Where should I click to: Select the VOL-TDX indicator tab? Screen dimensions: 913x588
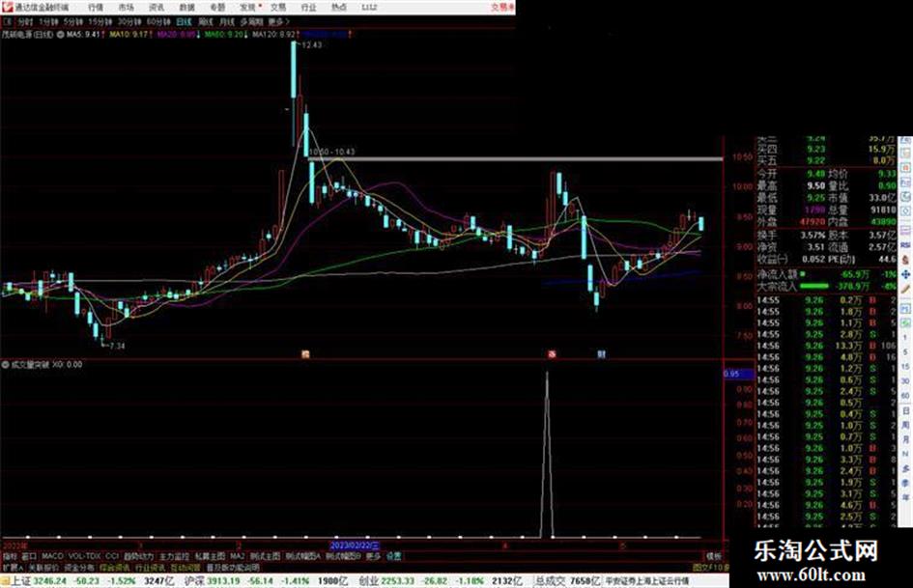coord(85,556)
